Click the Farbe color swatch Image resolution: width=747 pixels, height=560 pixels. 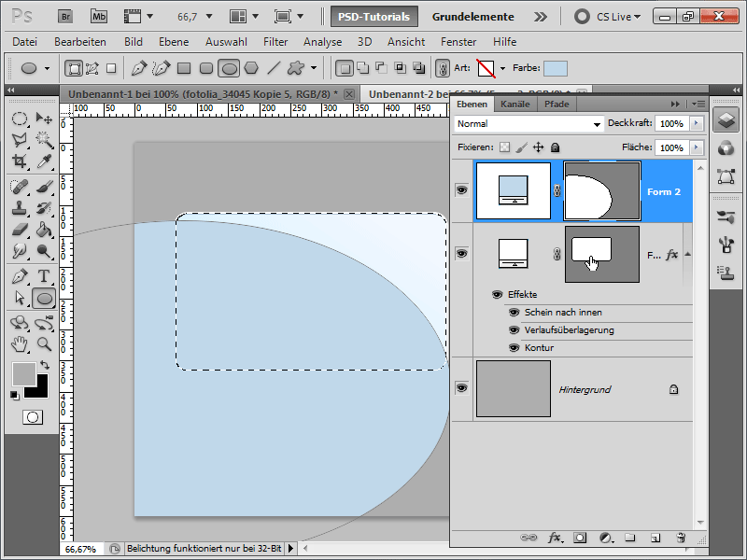(556, 68)
